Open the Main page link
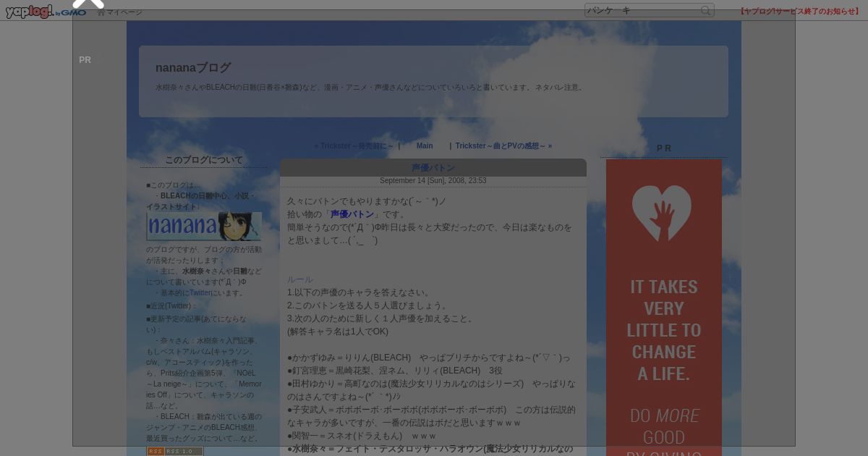Image resolution: width=868 pixels, height=456 pixels. point(425,145)
